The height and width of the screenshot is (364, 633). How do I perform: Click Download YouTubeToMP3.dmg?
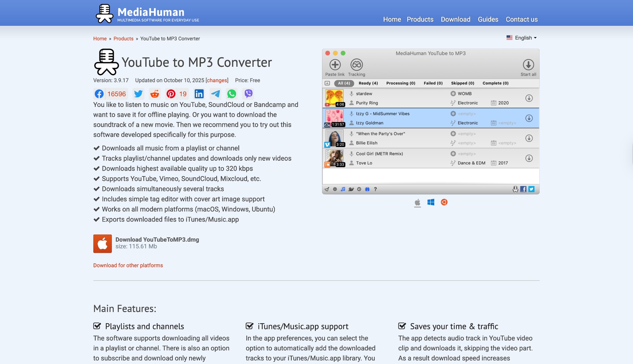[157, 239]
